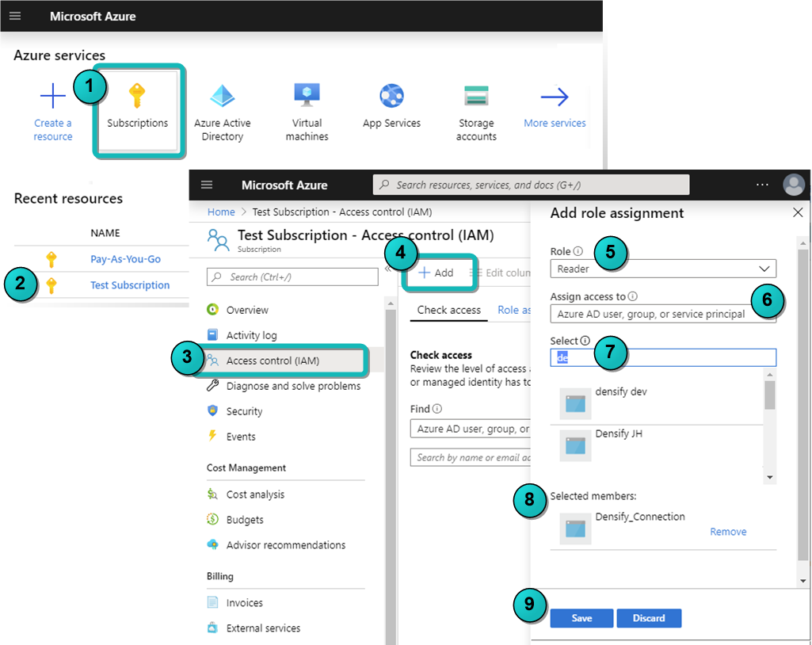Click the Events lightning icon

coord(212,436)
